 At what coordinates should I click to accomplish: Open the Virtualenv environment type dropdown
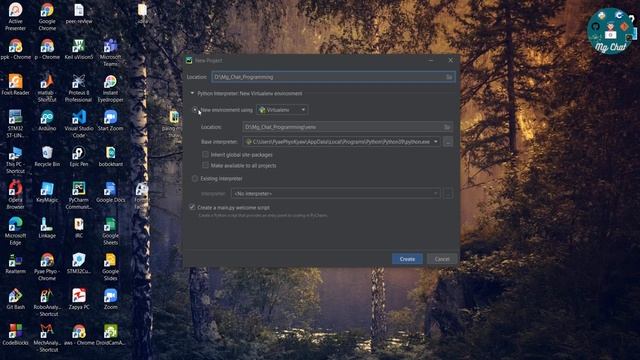[282, 110]
